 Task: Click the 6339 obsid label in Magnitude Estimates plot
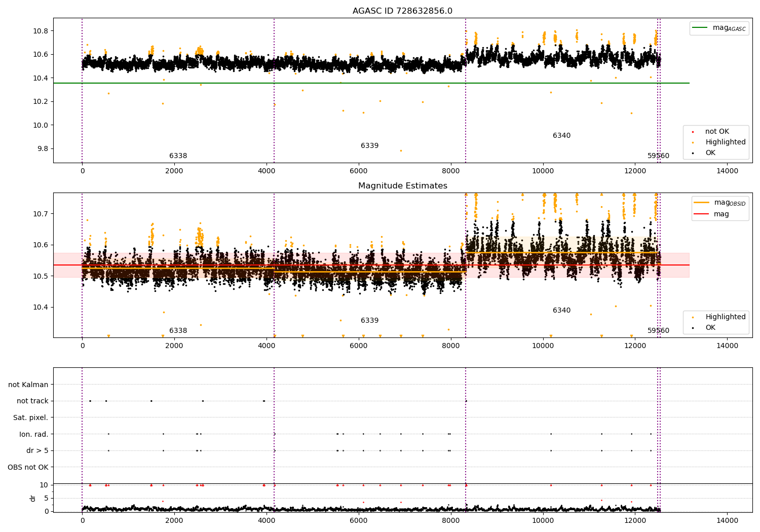point(369,321)
